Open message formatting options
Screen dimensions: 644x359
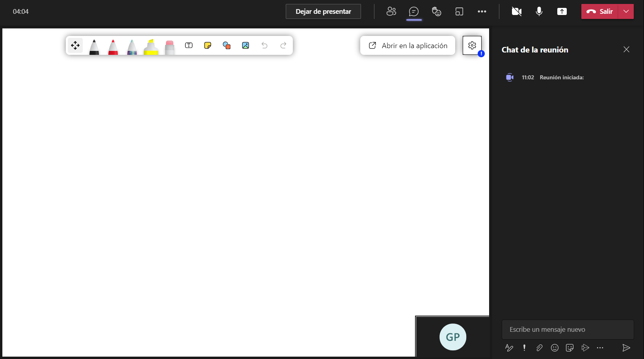click(509, 348)
